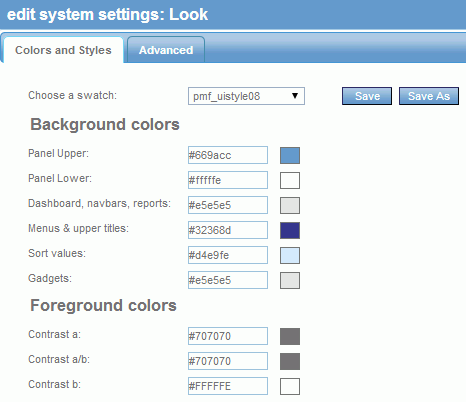
Task: Click the Contrast b #FFFFFE input field
Action: (x=228, y=386)
